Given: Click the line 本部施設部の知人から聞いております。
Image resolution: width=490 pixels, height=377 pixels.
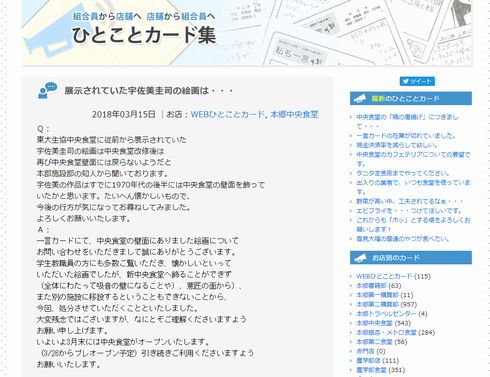Looking at the screenshot, I should (102, 173).
